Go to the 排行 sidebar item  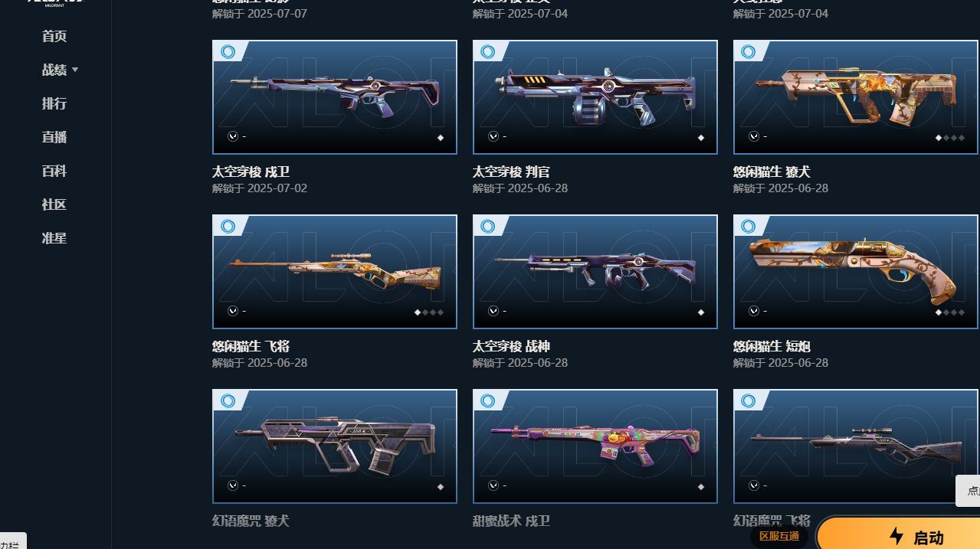tap(54, 103)
